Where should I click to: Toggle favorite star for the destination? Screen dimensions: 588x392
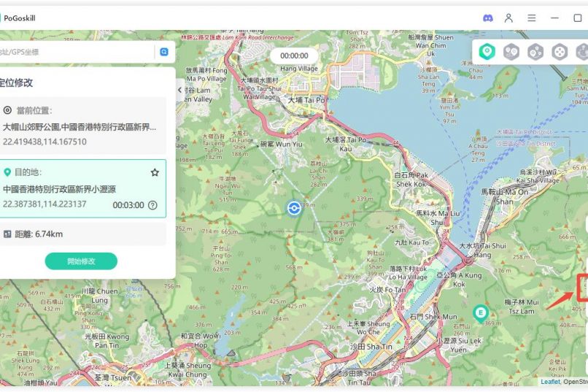click(x=155, y=172)
